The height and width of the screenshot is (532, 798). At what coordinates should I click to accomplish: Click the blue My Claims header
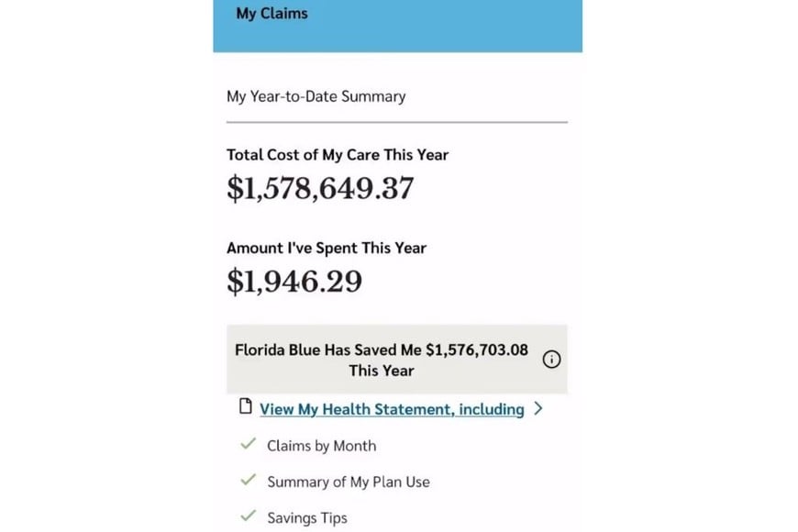[271, 14]
